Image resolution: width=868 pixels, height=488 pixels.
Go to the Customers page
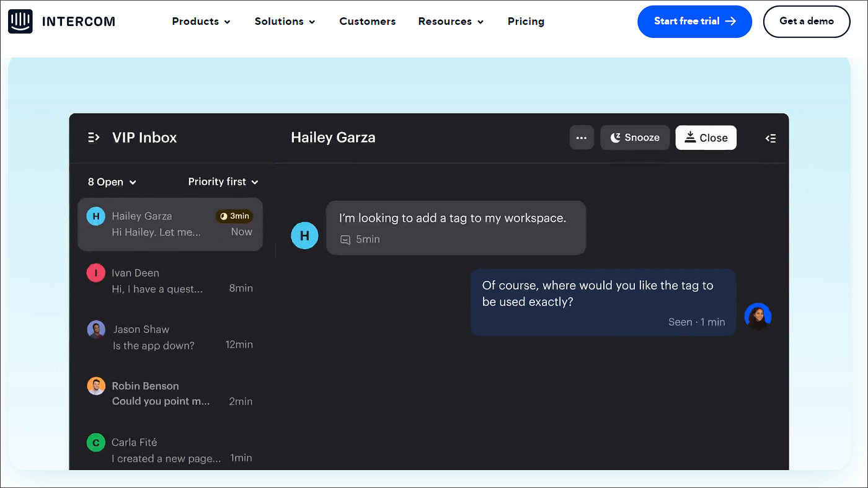(368, 22)
